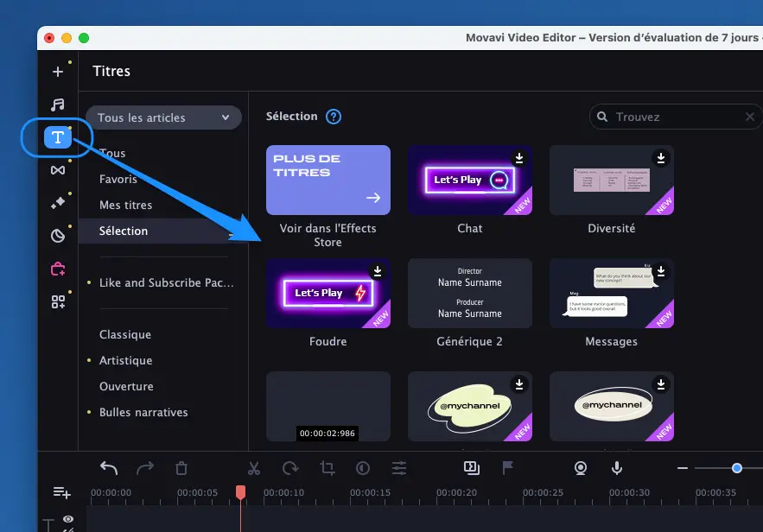
Task: Open the effects sparkle wand tab
Action: coord(57,203)
